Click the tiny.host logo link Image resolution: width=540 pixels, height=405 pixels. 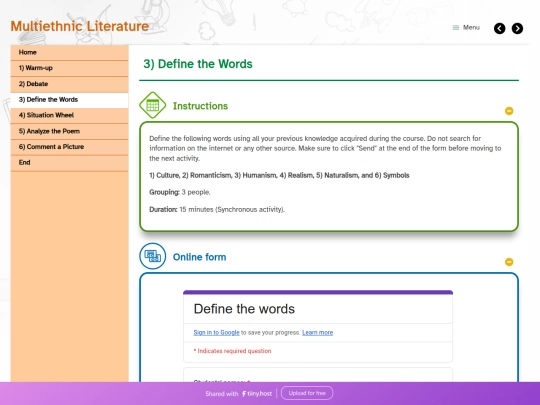[x=257, y=393]
